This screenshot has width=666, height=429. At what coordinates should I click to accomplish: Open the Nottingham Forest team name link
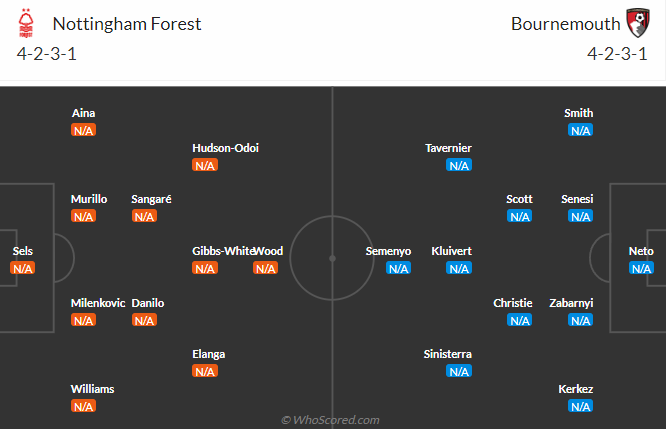coord(126,23)
